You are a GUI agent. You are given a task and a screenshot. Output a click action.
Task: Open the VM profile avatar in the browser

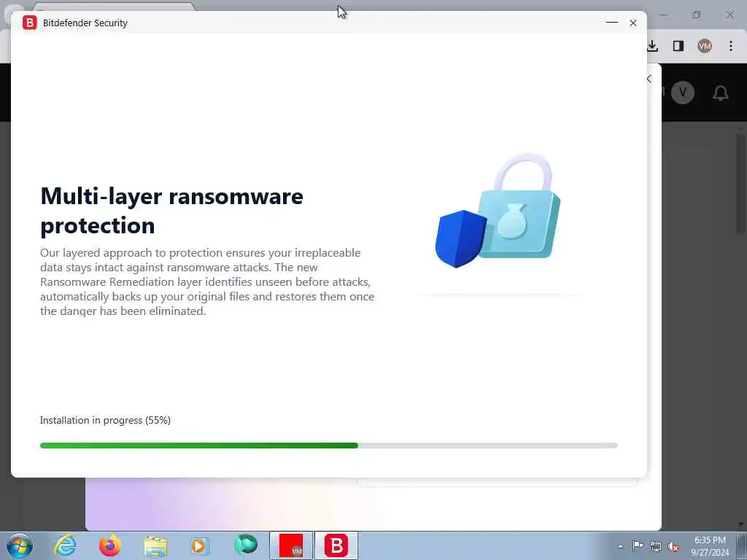pos(705,46)
